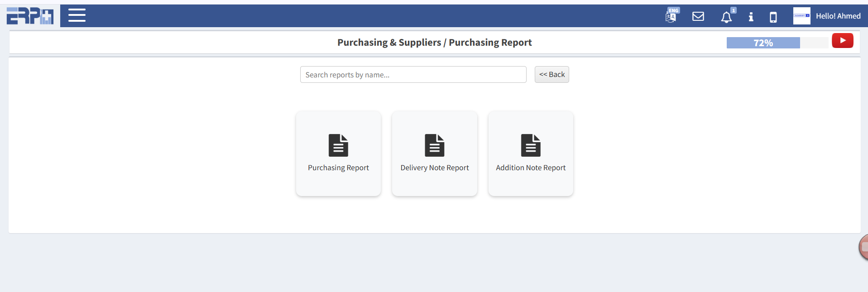The image size is (868, 292).
Task: Click the ERP logo in the header
Action: 30,16
